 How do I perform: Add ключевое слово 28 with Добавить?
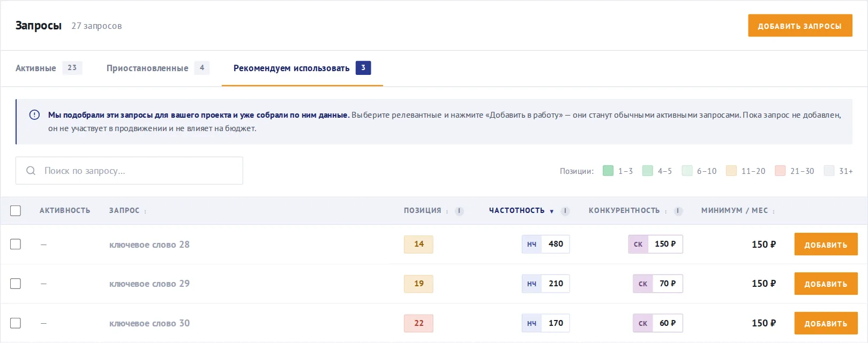click(826, 244)
